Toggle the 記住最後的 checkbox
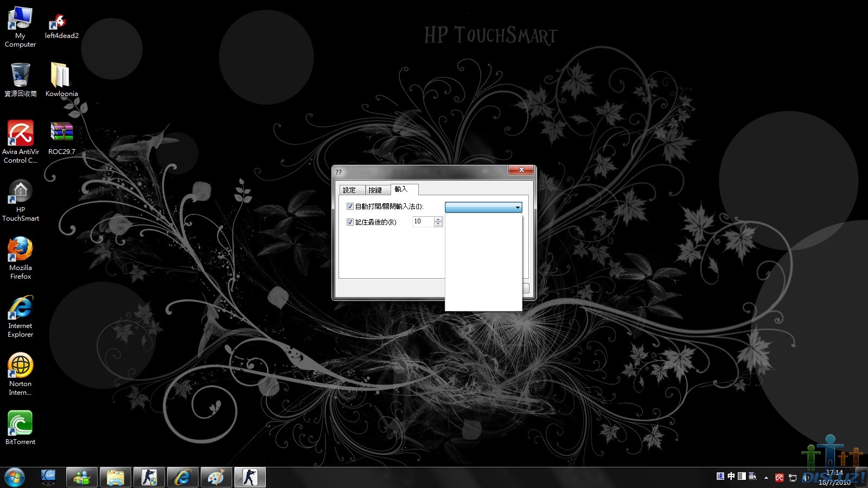 (x=350, y=222)
